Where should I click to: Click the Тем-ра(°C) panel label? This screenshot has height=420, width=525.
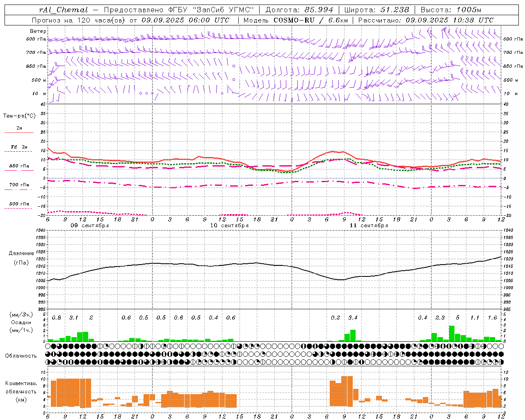(x=19, y=116)
